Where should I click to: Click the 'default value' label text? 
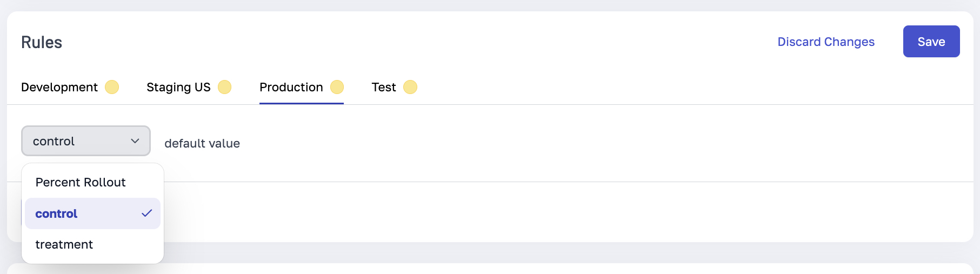click(202, 144)
